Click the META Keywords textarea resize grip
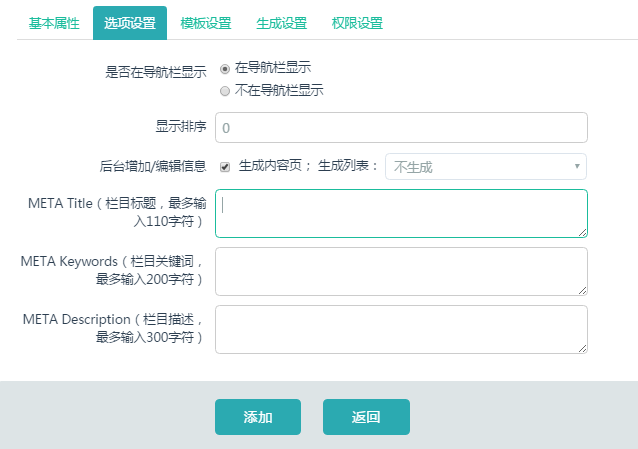Viewport: 638px width, 449px height. (582, 291)
